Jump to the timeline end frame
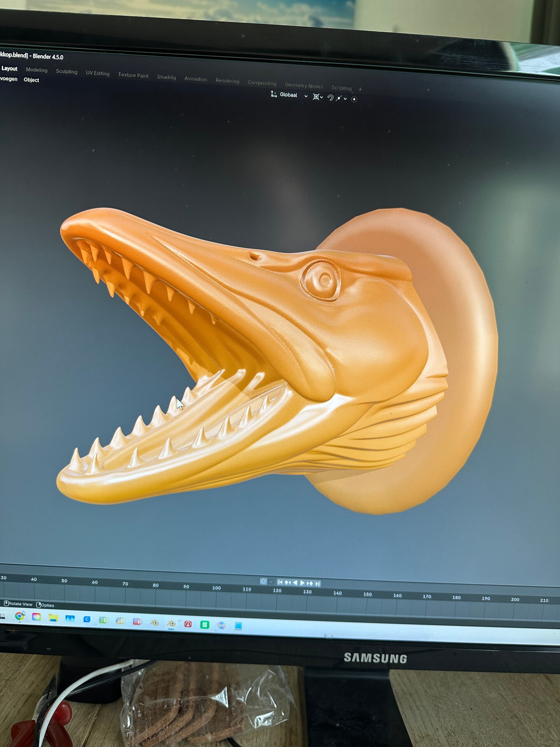 [x=317, y=583]
